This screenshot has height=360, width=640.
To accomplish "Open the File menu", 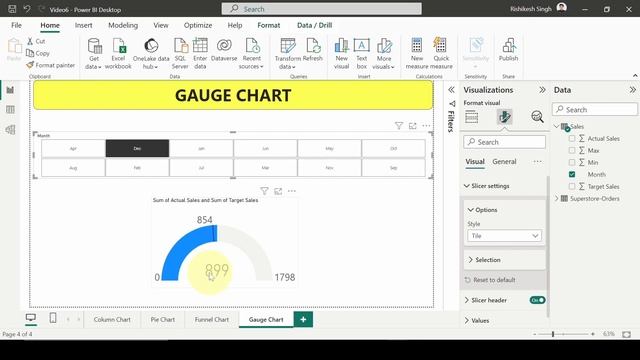I will point(16,25).
